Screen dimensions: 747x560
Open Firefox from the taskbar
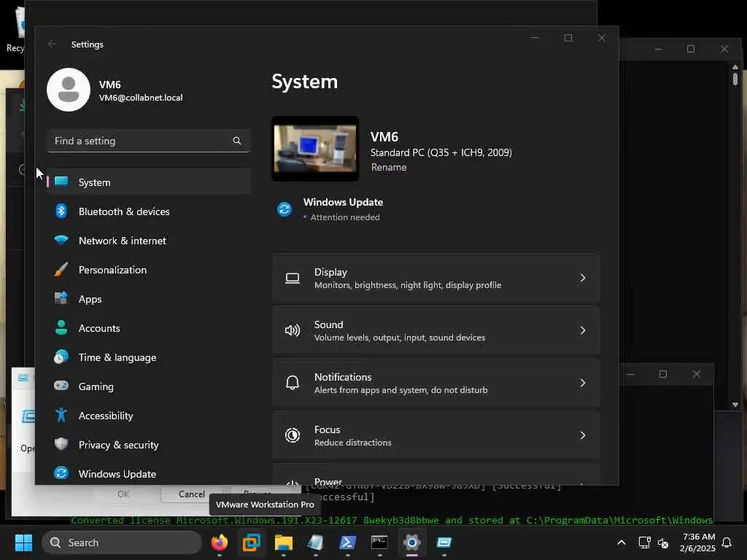(219, 542)
